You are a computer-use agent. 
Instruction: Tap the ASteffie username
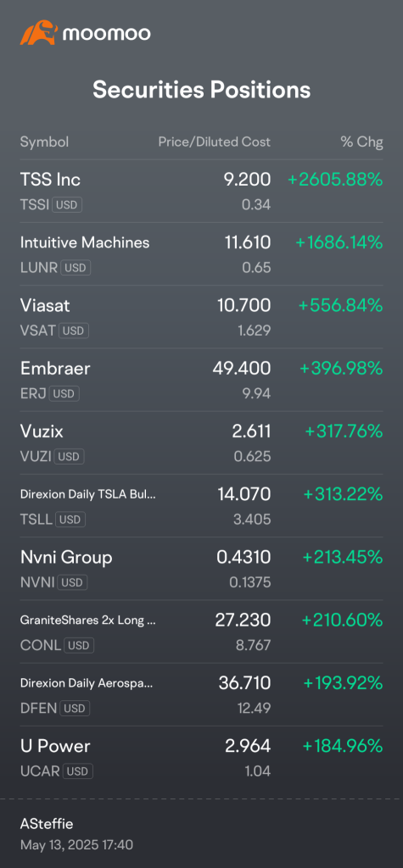coord(47,824)
